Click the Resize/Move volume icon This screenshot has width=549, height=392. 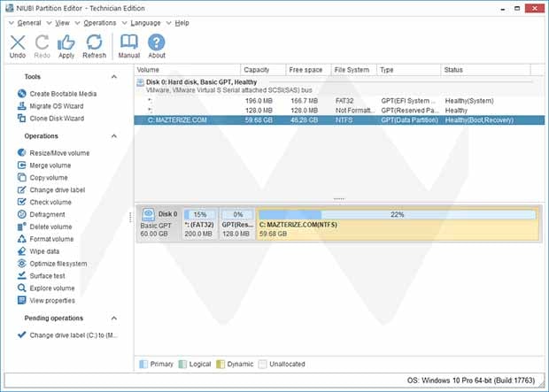(22, 152)
